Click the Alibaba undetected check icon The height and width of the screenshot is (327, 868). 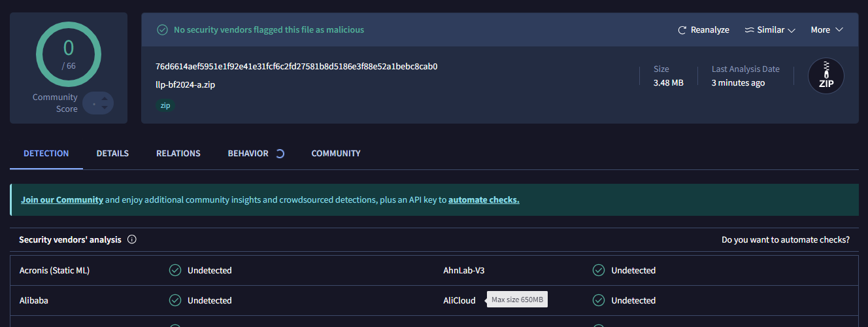[175, 300]
